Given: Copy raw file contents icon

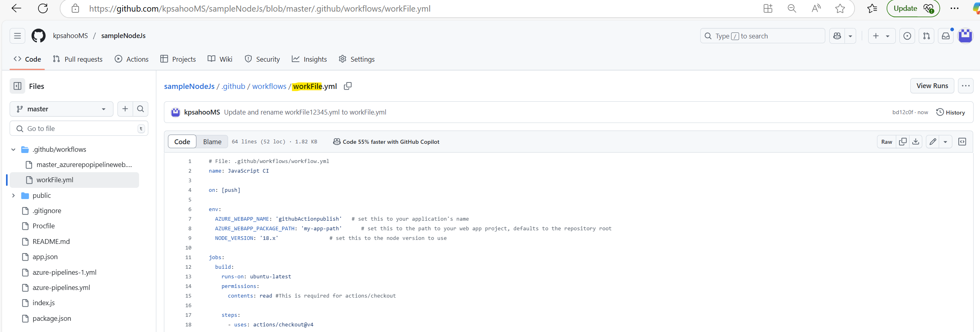Looking at the screenshot, I should click(903, 142).
